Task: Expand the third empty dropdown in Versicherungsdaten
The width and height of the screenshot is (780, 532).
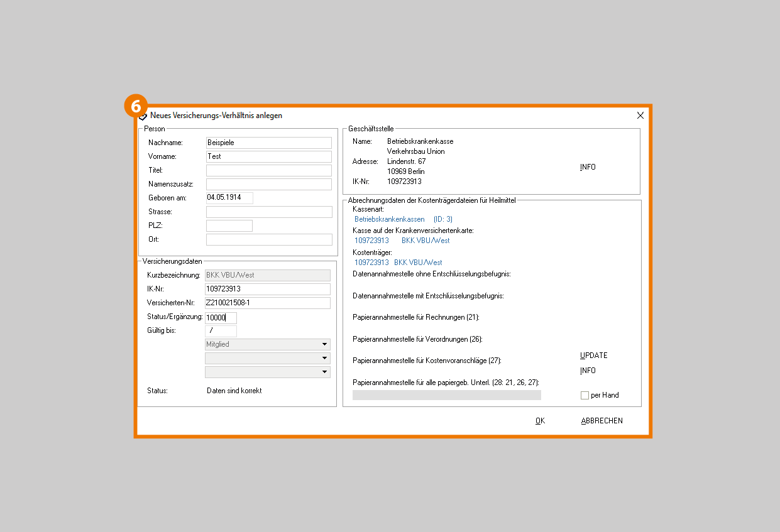Action: [324, 372]
